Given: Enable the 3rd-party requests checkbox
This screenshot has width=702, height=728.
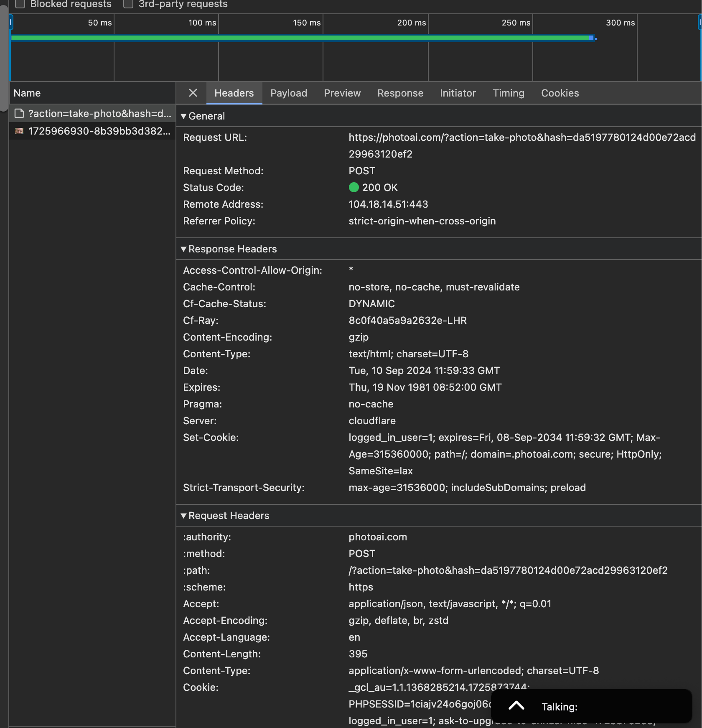Looking at the screenshot, I should 128,4.
